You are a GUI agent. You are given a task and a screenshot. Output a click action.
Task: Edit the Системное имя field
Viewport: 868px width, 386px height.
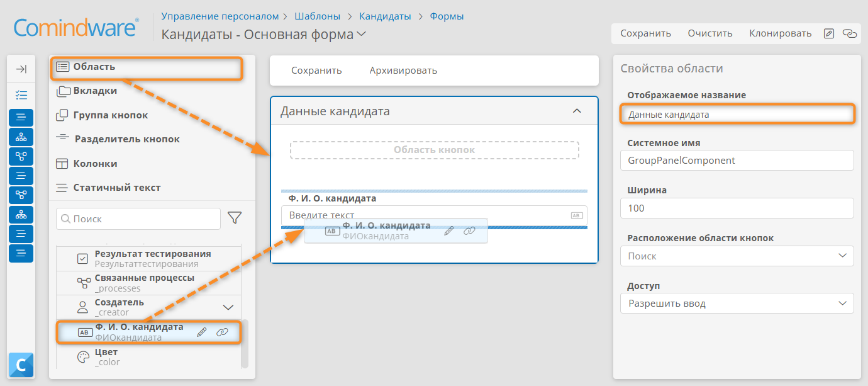click(737, 160)
